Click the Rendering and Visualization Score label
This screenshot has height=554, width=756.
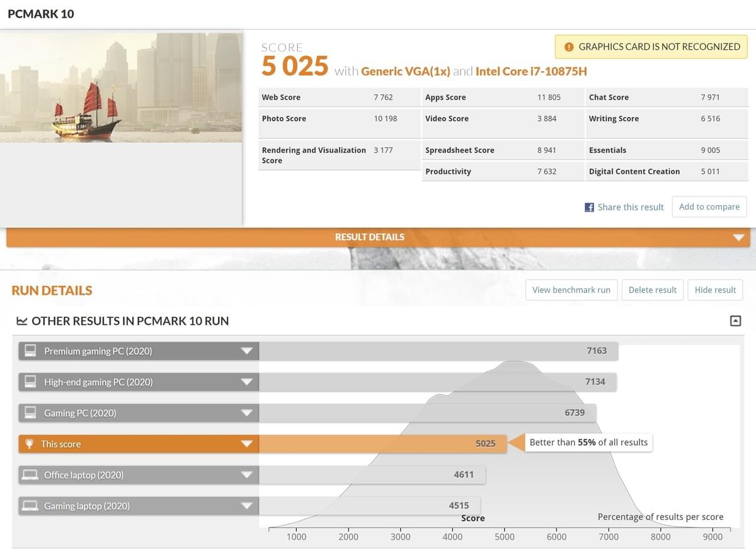pyautogui.click(x=314, y=155)
